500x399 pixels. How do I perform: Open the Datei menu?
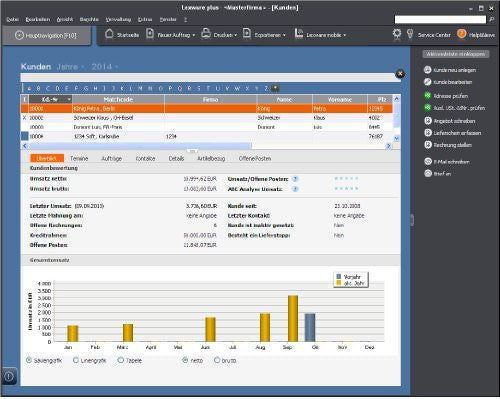pyautogui.click(x=13, y=20)
